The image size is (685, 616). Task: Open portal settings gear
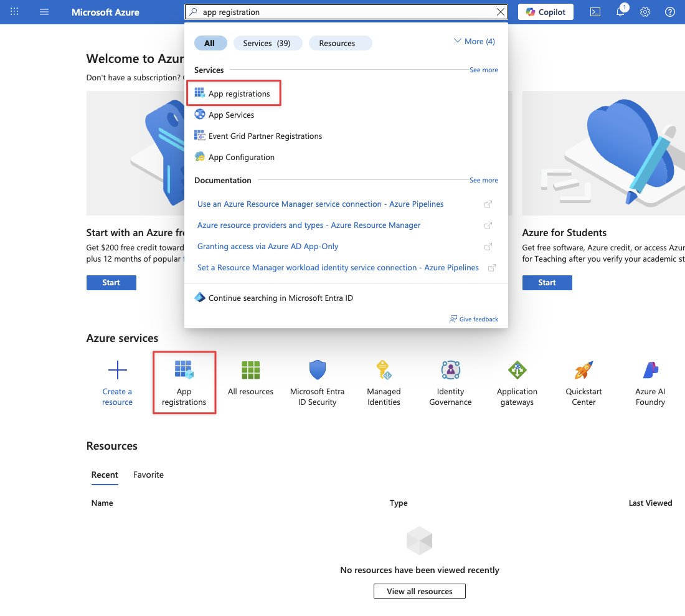645,12
